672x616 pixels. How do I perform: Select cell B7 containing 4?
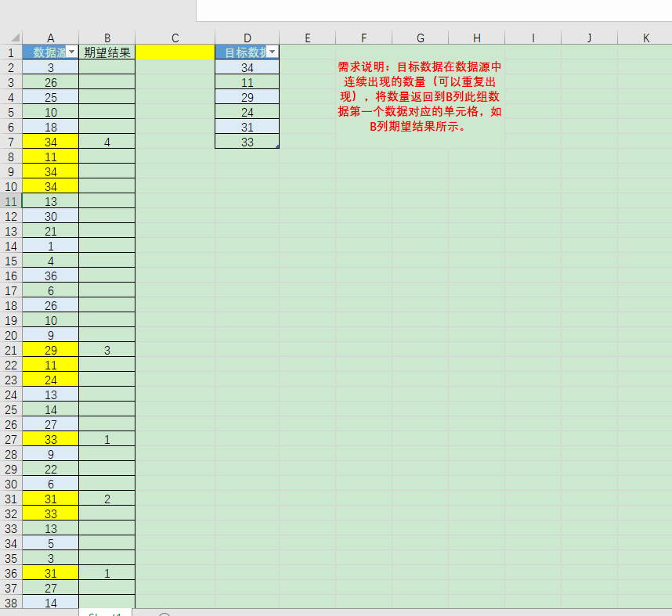pyautogui.click(x=107, y=142)
